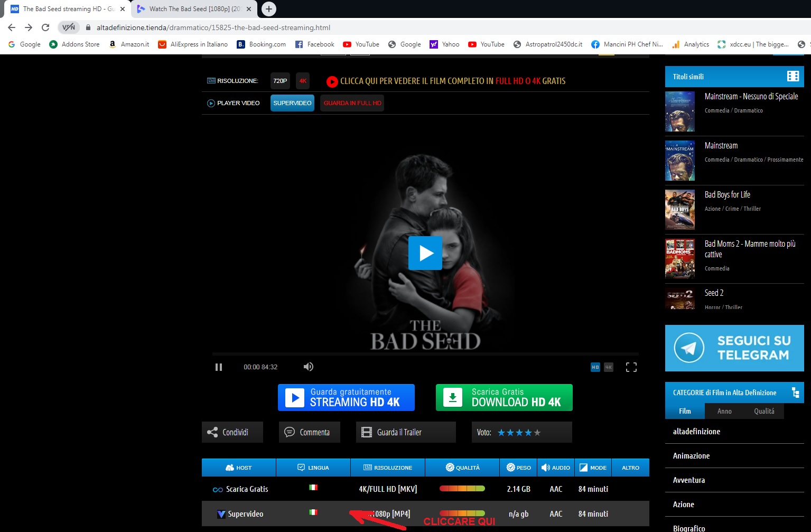Click the AUDIO column header

coord(556,468)
